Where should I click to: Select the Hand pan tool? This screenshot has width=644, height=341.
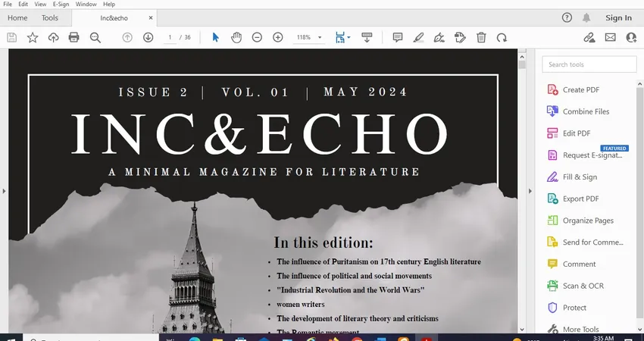tap(236, 37)
